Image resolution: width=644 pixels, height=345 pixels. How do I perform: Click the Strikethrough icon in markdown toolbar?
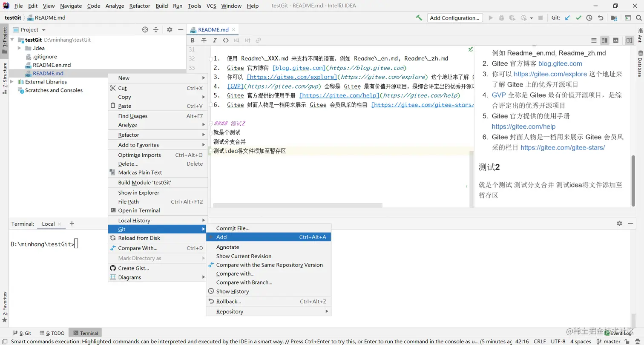click(204, 40)
